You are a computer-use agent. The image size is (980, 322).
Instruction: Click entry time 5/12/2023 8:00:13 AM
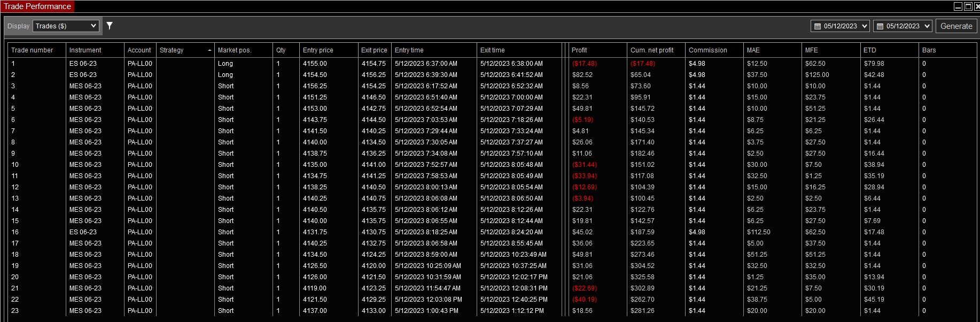pyautogui.click(x=426, y=187)
